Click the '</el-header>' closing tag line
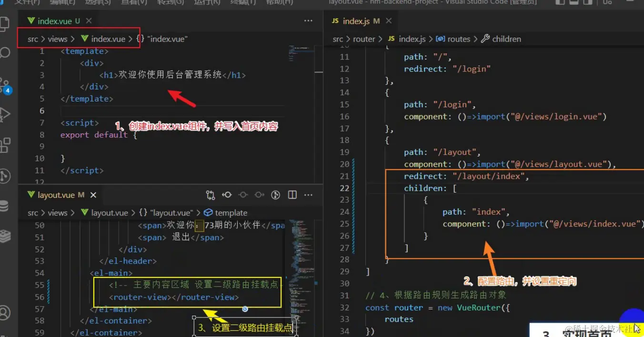644x337 pixels. pos(128,261)
